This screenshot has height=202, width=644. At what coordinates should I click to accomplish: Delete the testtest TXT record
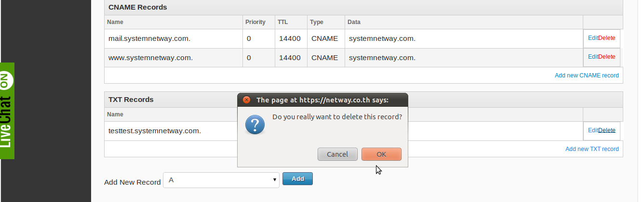click(607, 130)
